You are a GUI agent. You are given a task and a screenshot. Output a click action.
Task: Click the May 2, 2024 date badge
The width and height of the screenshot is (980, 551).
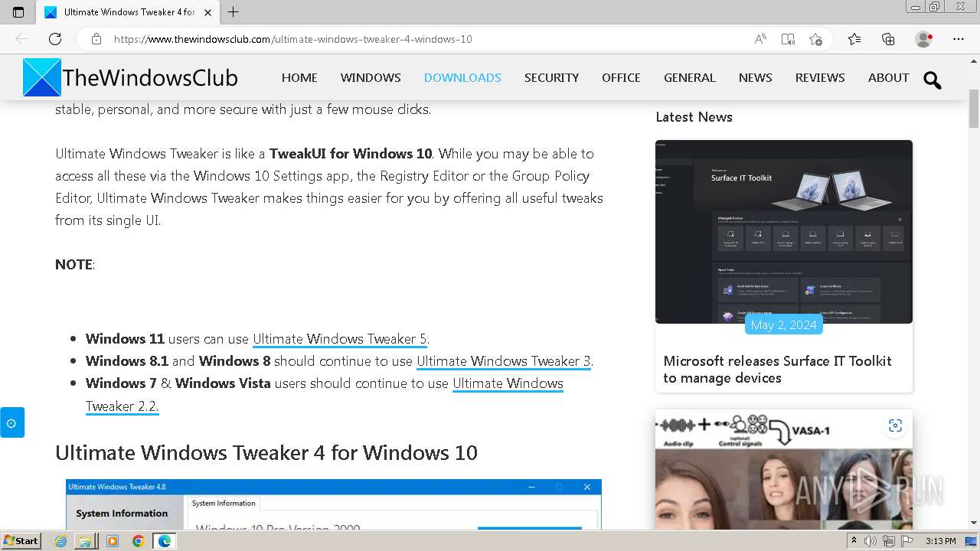783,324
